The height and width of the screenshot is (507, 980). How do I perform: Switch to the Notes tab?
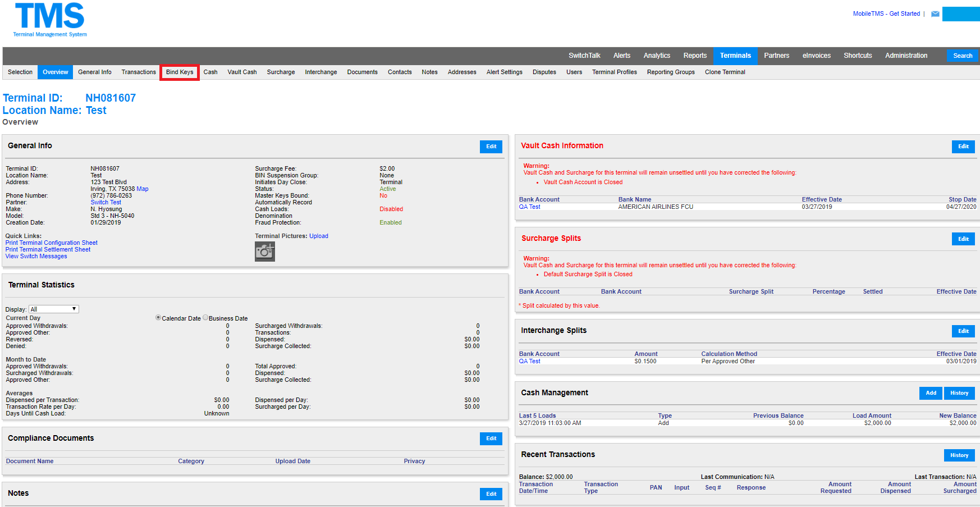pyautogui.click(x=429, y=72)
